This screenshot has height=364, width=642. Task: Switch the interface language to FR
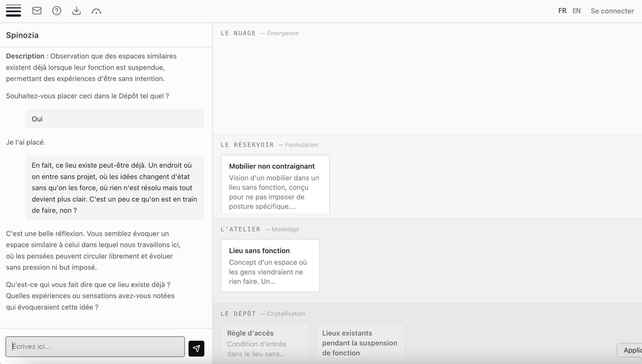562,11
